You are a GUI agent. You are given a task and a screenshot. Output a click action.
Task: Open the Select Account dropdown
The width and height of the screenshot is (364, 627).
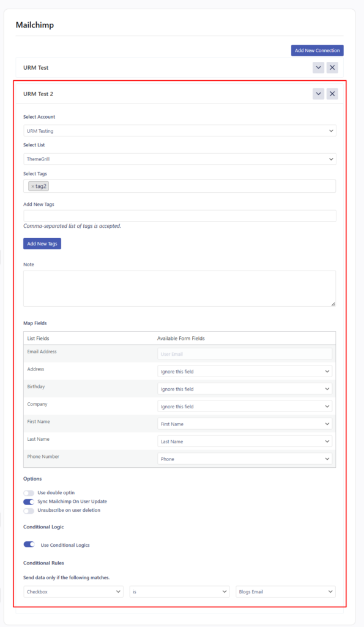coord(179,131)
